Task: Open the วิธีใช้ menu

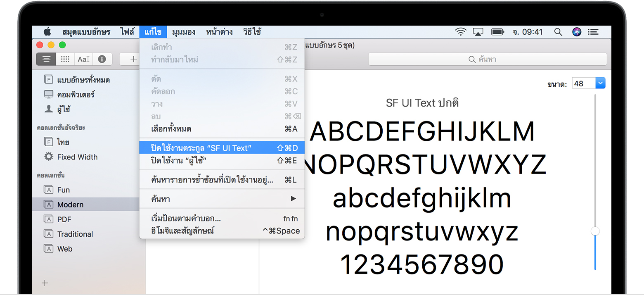Action: tap(252, 32)
